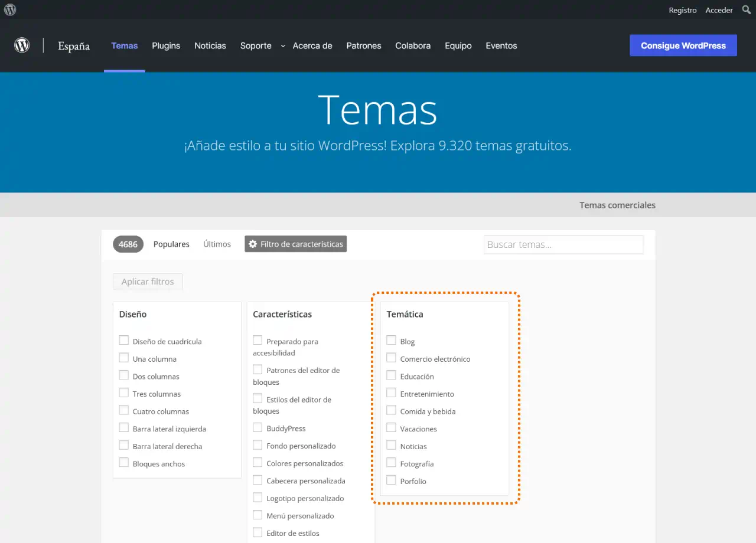Open the Temas comerciales link
The width and height of the screenshot is (756, 543).
617,205
